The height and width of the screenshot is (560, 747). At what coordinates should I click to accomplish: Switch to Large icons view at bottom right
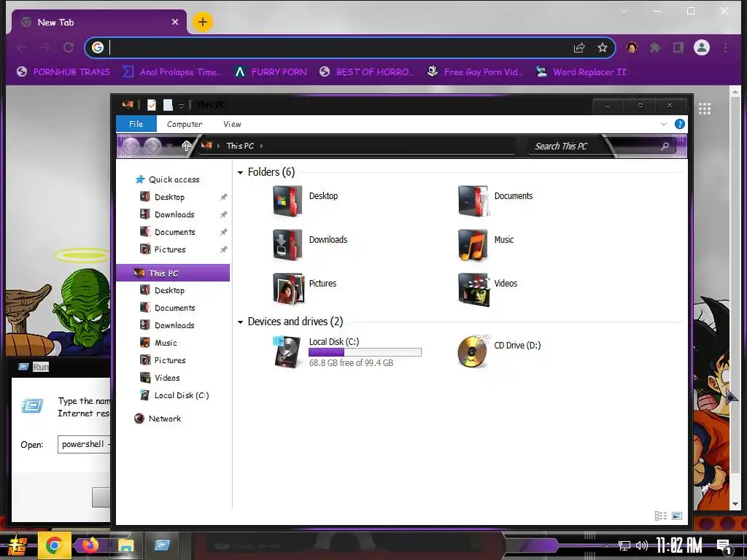point(676,516)
